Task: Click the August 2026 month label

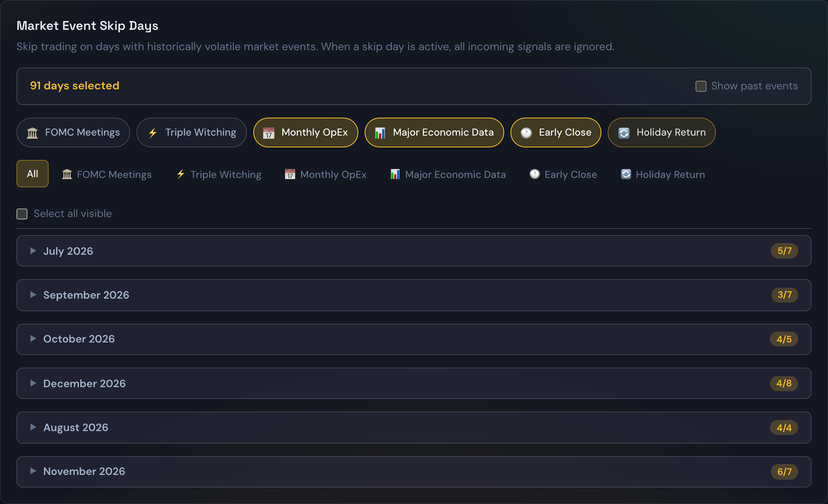Action: (76, 428)
